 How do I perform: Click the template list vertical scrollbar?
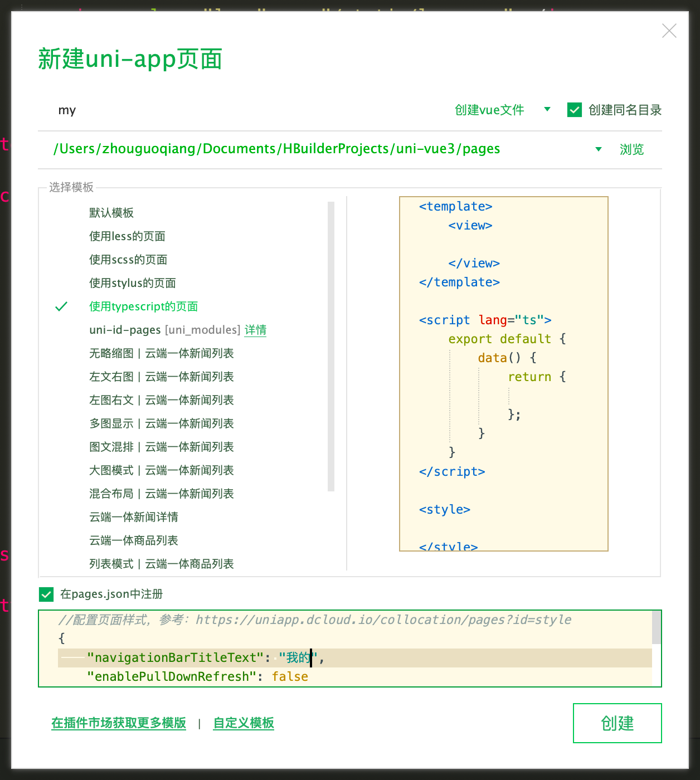click(331, 347)
